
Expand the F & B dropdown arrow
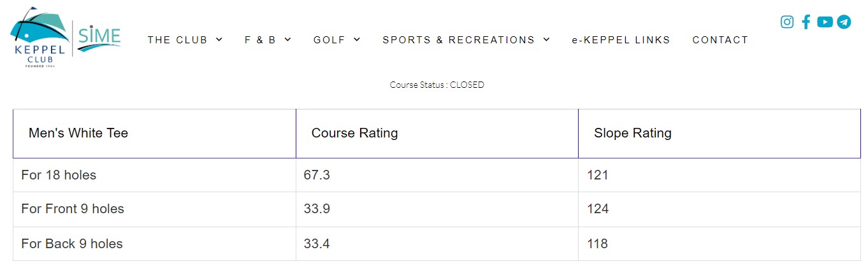click(287, 39)
